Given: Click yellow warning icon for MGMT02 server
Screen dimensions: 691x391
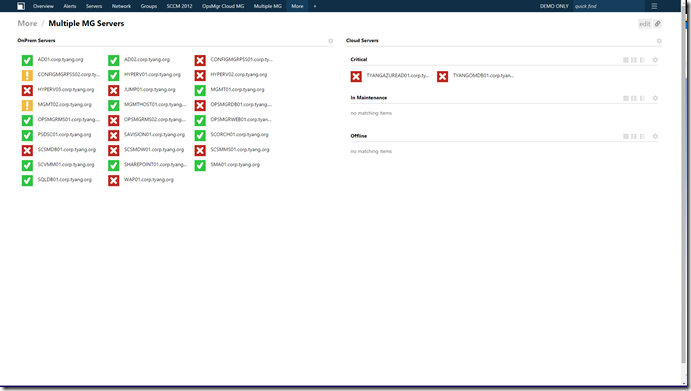Looking at the screenshot, I should pyautogui.click(x=27, y=105).
